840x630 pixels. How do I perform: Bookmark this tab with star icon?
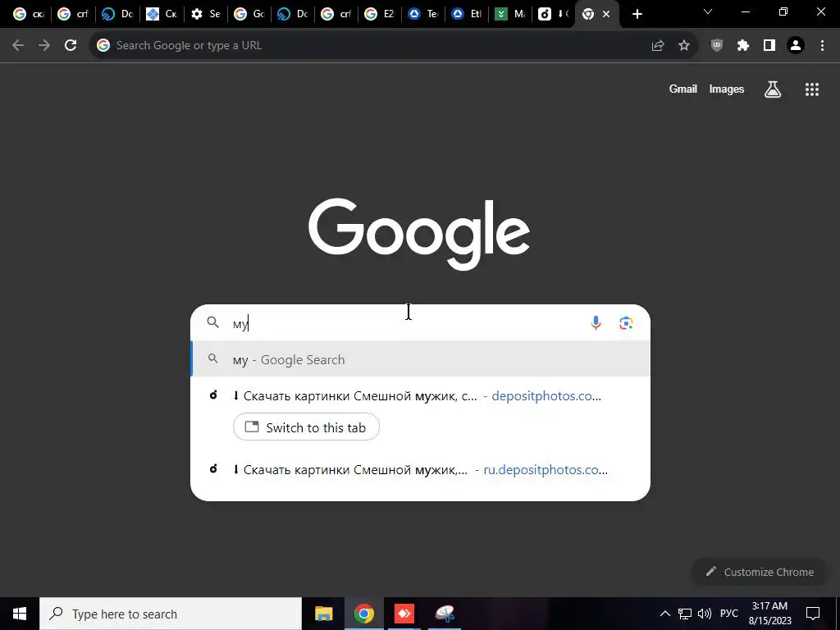point(684,46)
